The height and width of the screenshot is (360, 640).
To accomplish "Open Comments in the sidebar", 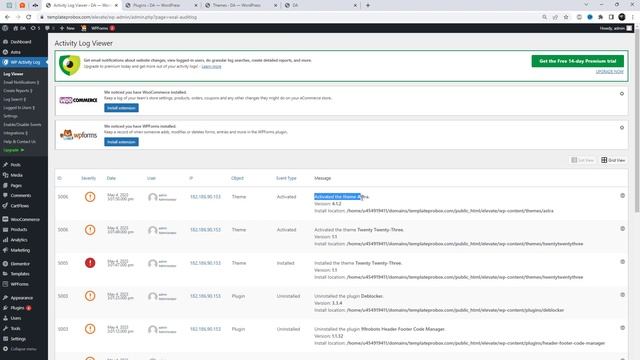I will (x=20, y=196).
